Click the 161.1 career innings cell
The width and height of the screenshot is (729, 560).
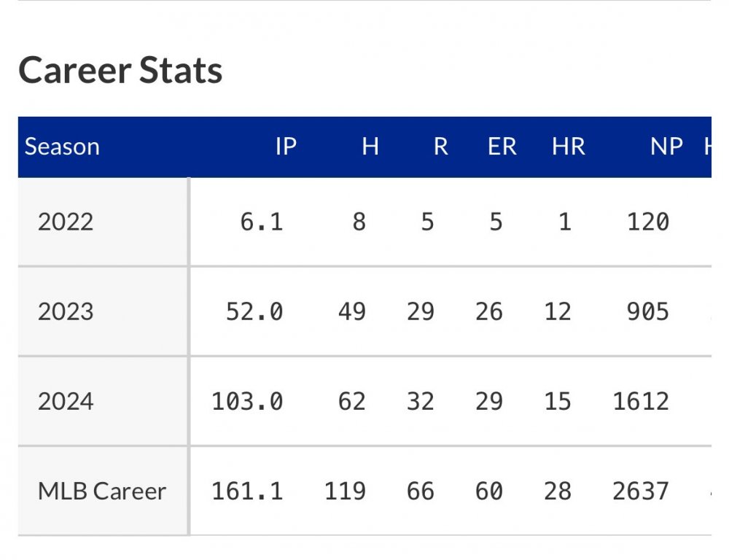point(247,491)
